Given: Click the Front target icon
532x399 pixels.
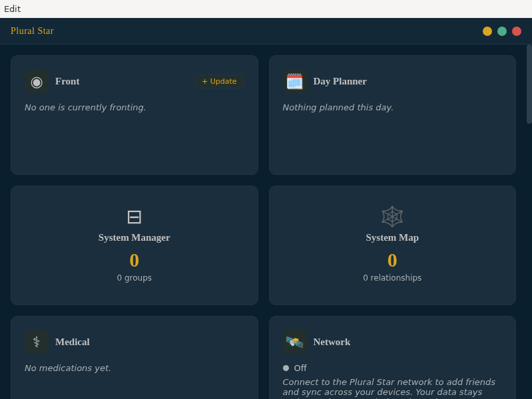Looking at the screenshot, I should click(x=37, y=82).
